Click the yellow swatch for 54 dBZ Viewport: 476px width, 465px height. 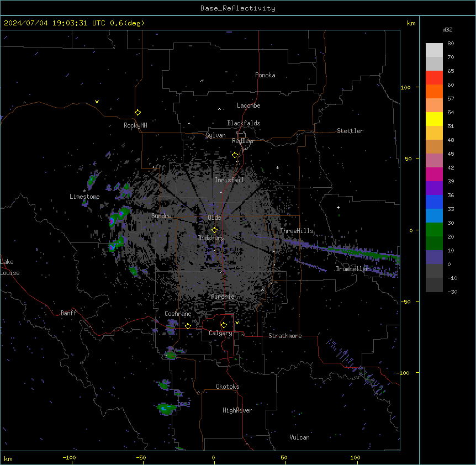pyautogui.click(x=434, y=119)
